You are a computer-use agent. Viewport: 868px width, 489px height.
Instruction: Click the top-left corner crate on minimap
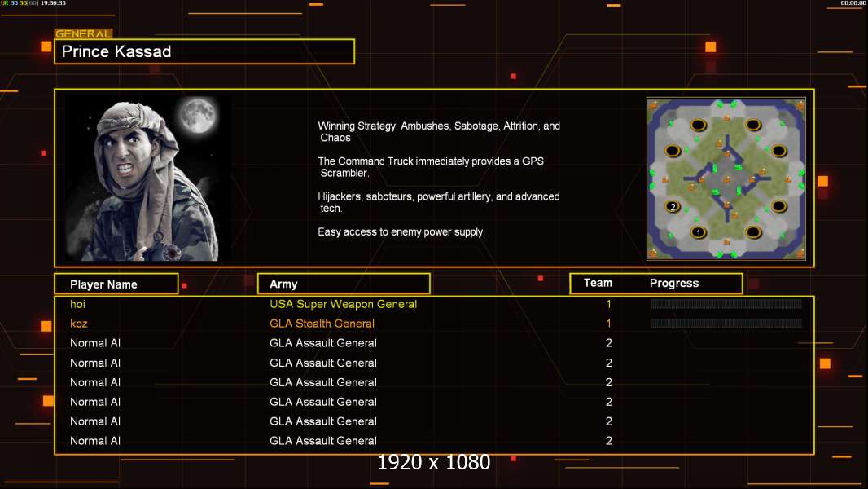click(x=653, y=104)
